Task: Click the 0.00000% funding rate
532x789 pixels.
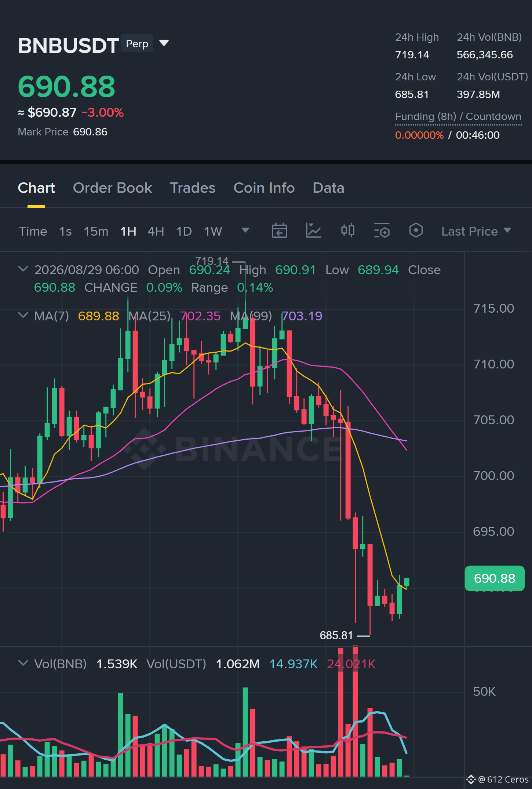Action: tap(419, 135)
